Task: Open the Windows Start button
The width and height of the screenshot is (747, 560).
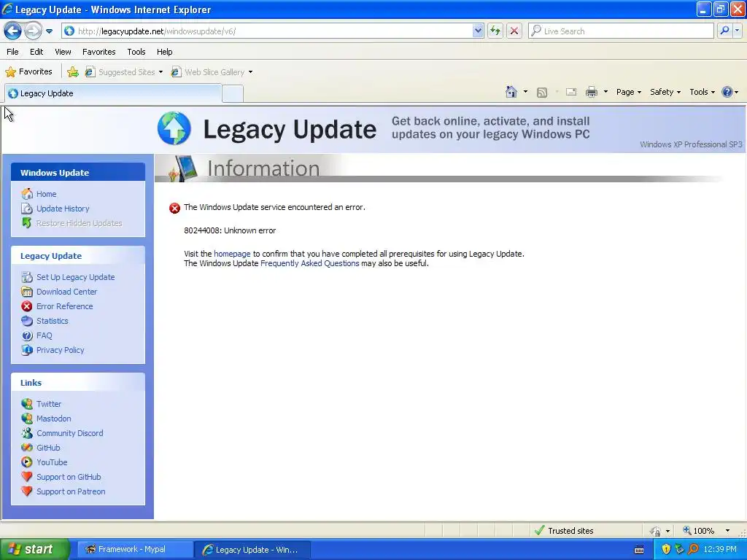Action: tap(34, 550)
